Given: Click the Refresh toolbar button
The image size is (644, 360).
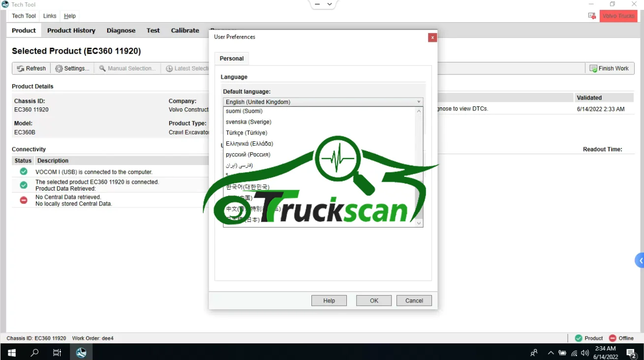Looking at the screenshot, I should coord(31,68).
